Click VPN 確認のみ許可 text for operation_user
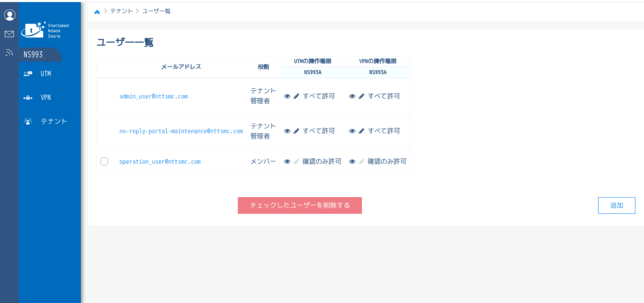The image size is (644, 303). coord(387,162)
